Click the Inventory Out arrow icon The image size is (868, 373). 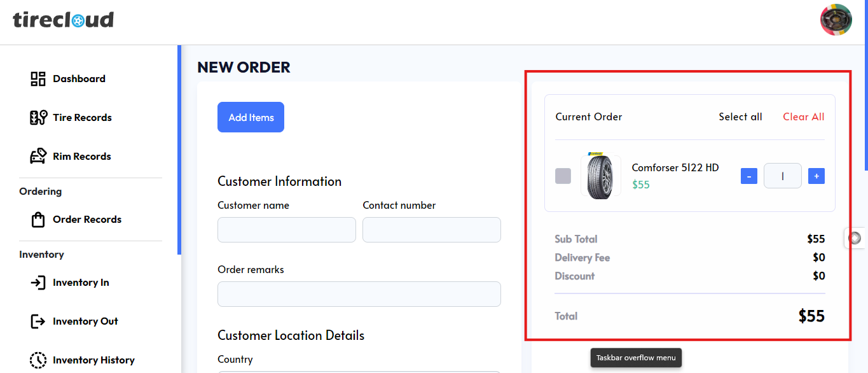click(38, 321)
